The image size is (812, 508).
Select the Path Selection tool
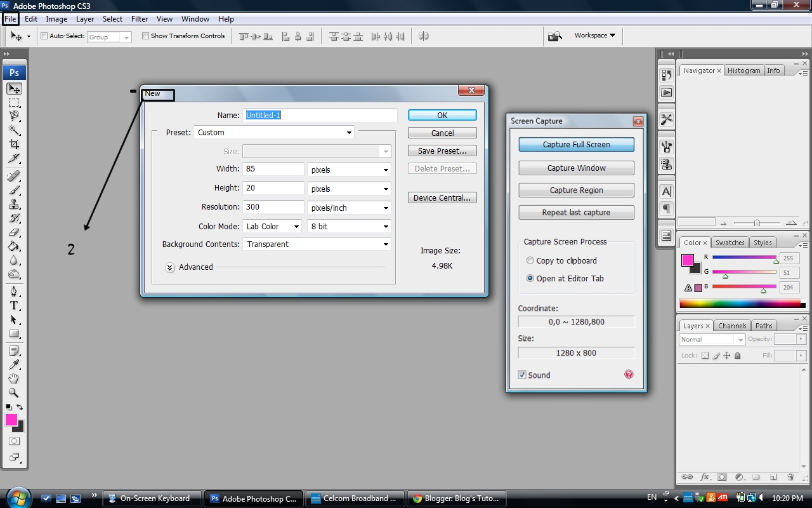pyautogui.click(x=14, y=319)
